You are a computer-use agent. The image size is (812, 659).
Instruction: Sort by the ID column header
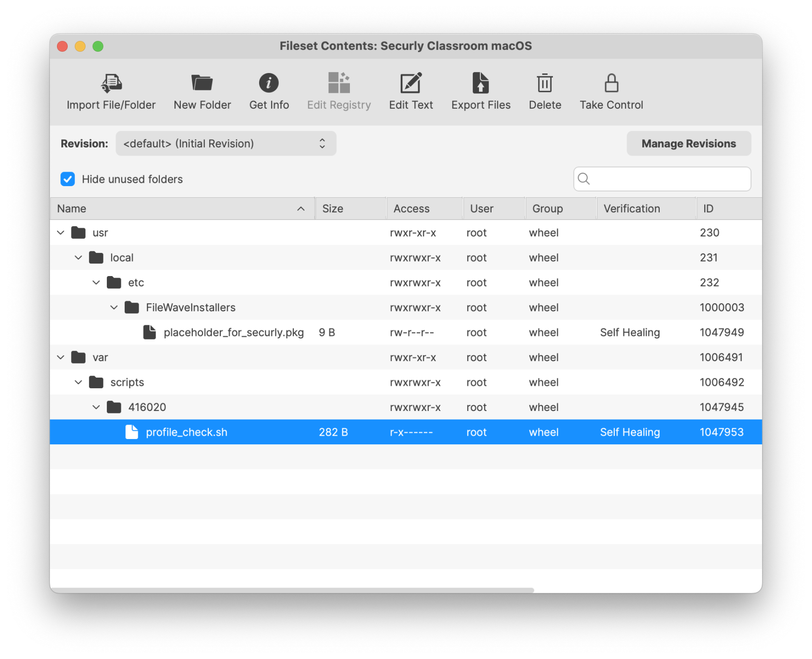coord(729,209)
